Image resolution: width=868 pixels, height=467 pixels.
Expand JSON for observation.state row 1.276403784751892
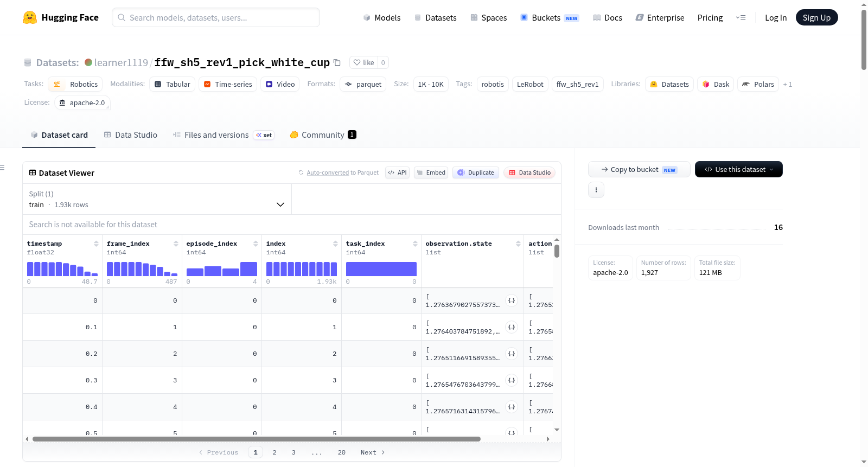point(512,327)
